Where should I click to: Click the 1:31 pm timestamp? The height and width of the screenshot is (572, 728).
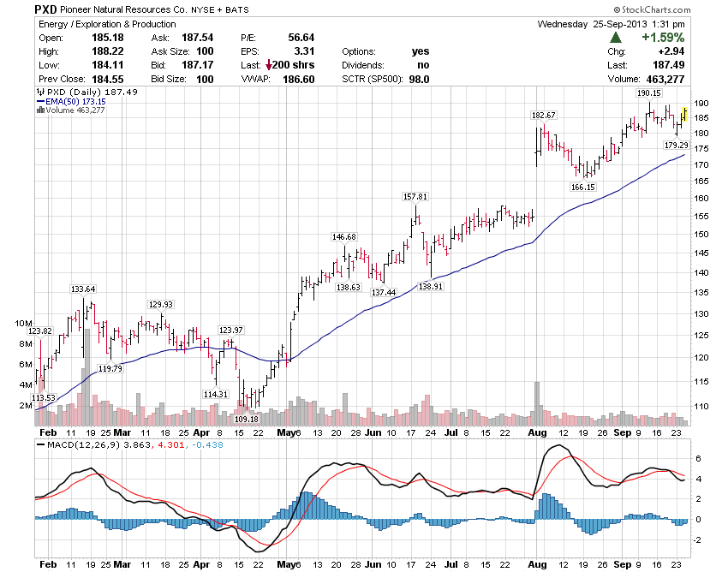click(668, 24)
